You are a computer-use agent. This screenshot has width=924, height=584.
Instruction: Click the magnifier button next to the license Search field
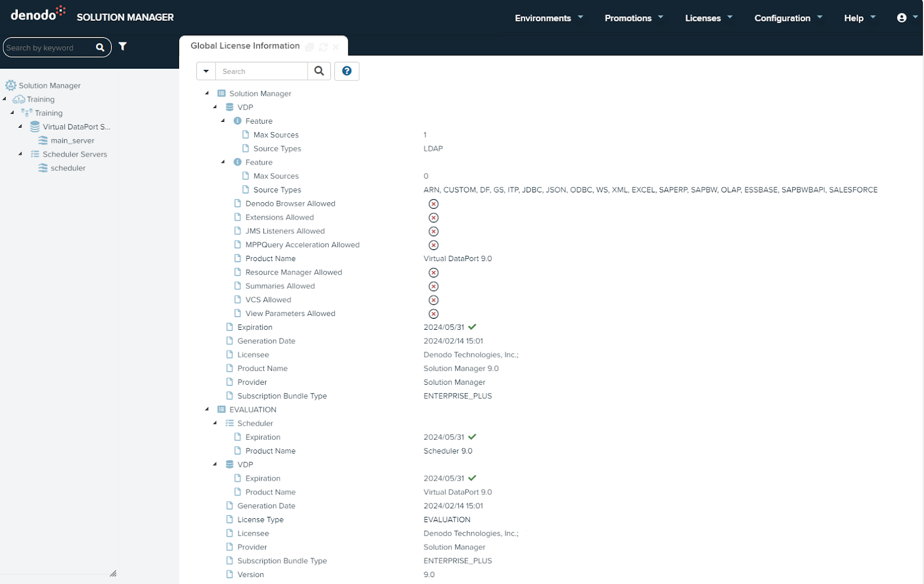click(319, 71)
